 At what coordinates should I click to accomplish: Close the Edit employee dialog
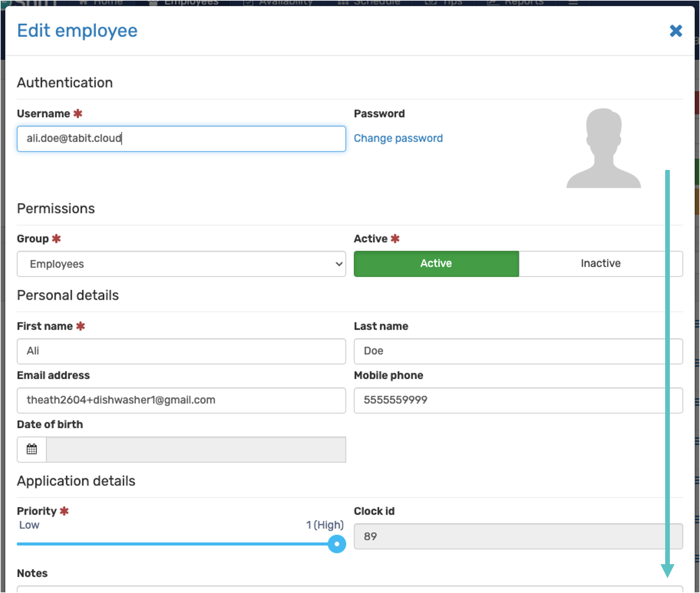676,31
